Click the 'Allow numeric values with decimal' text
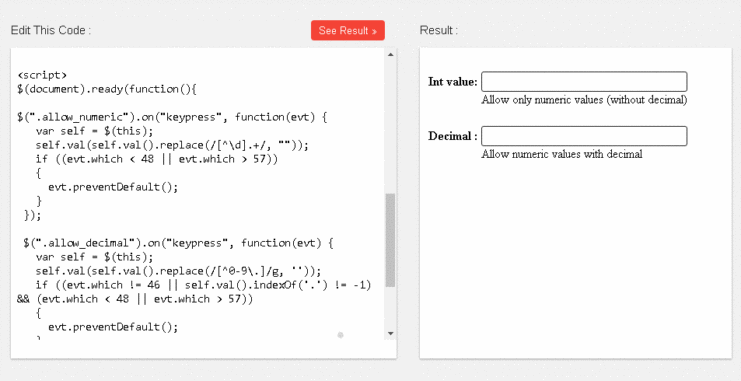This screenshot has height=381, width=741. point(562,154)
